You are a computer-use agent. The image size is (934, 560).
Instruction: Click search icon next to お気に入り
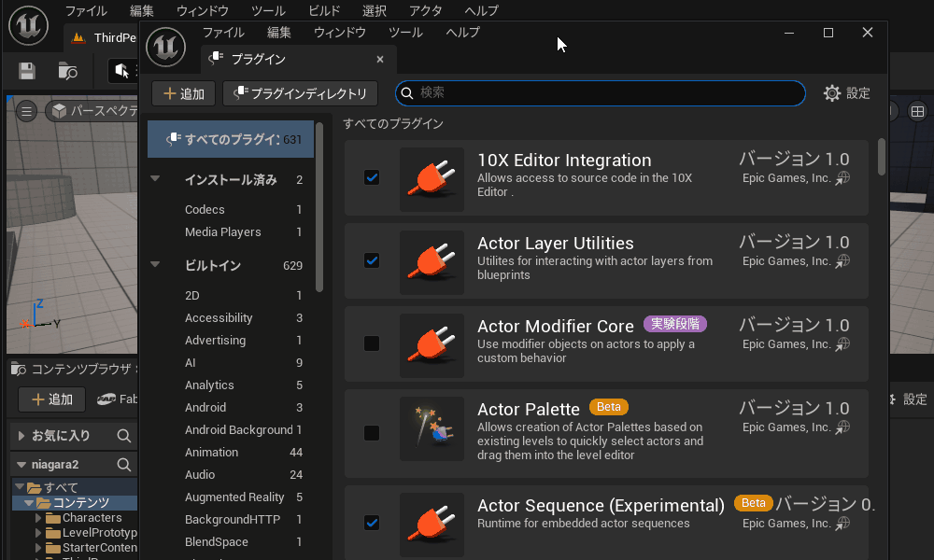click(123, 436)
